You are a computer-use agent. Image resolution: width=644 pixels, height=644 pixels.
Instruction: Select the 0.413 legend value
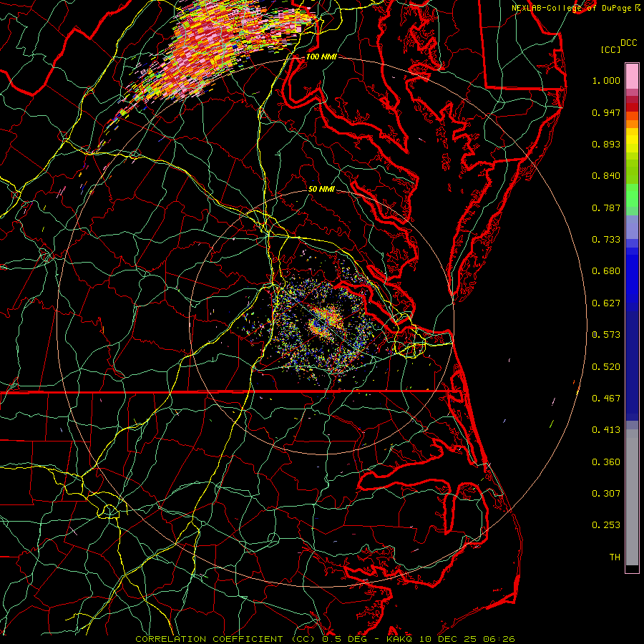click(606, 430)
